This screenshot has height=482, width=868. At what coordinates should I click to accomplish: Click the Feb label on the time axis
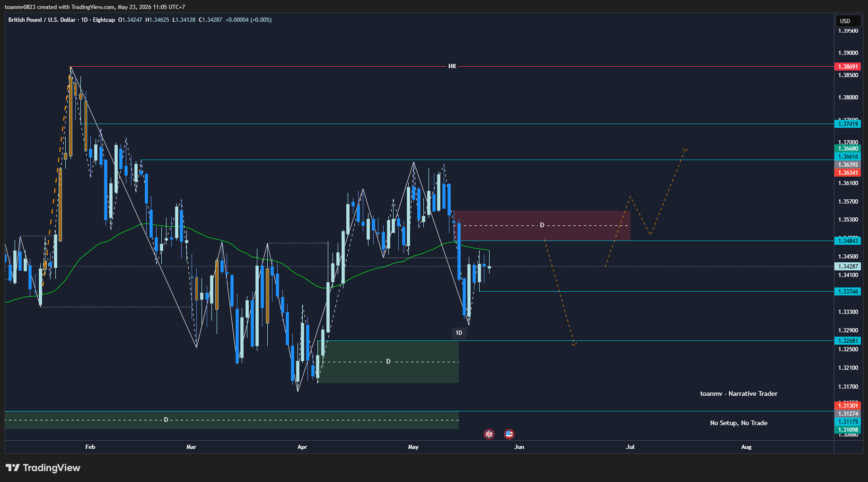click(x=90, y=447)
